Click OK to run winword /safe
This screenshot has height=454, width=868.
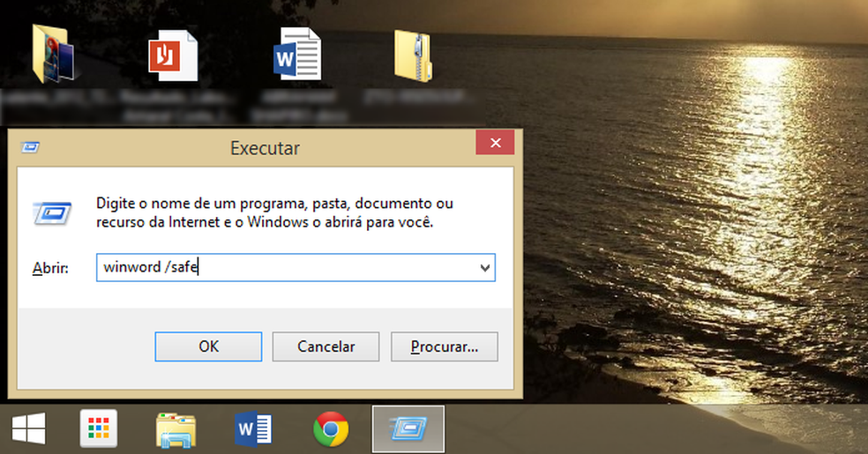point(208,346)
